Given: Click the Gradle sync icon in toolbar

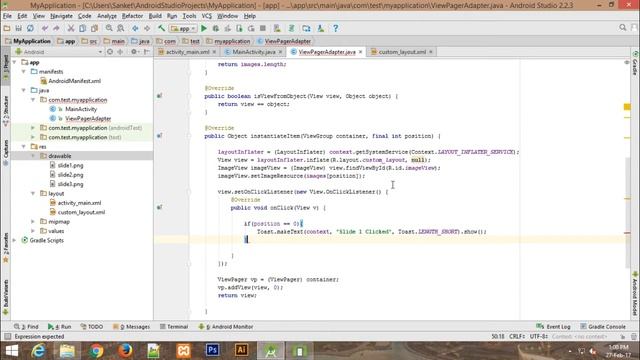Looking at the screenshot, I should 291,28.
